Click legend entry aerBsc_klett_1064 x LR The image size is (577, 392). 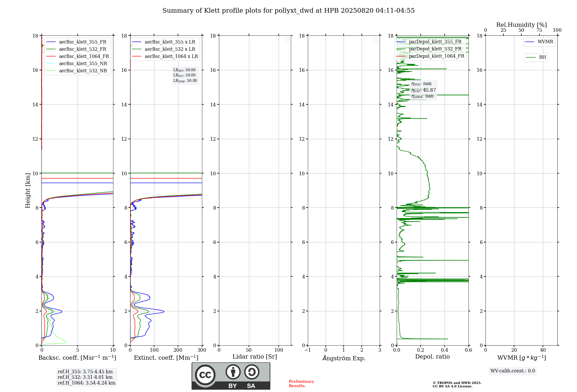click(x=165, y=56)
